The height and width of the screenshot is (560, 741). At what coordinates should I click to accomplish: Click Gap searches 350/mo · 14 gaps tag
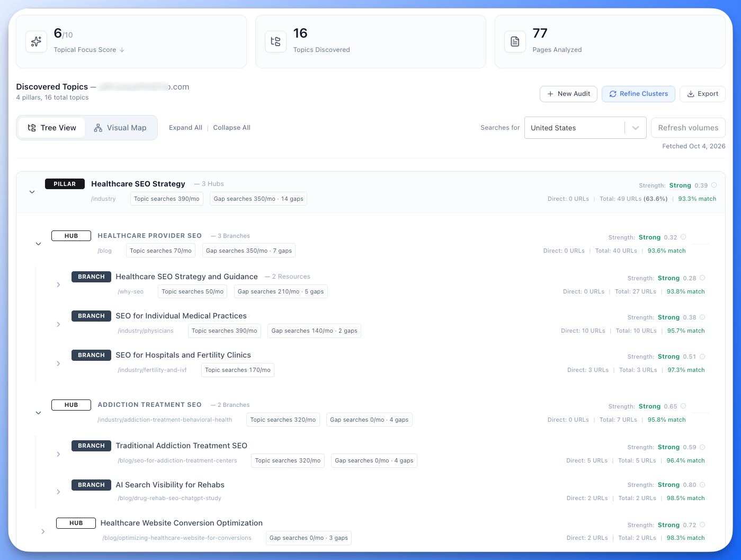pyautogui.click(x=258, y=199)
